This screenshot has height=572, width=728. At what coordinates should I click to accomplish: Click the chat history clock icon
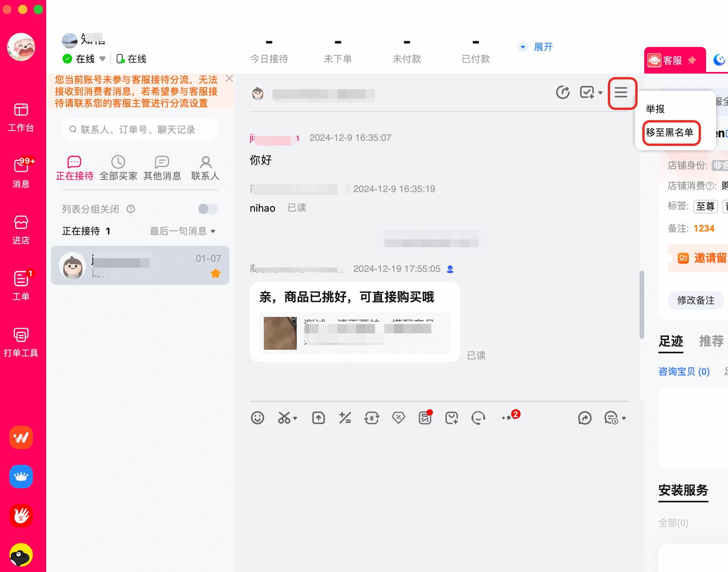(x=611, y=418)
